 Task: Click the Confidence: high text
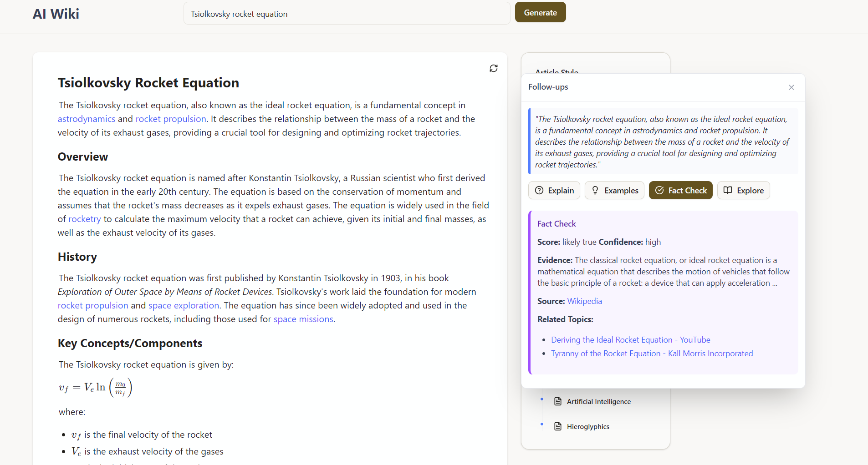click(630, 242)
